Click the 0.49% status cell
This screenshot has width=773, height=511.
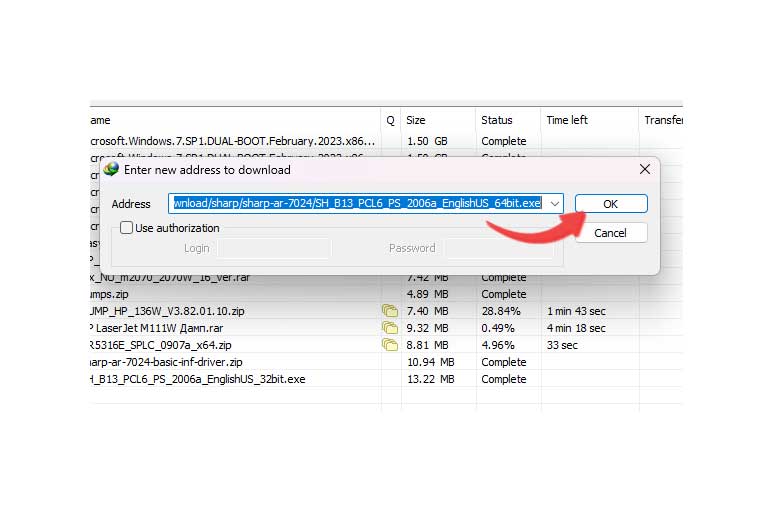click(x=497, y=328)
